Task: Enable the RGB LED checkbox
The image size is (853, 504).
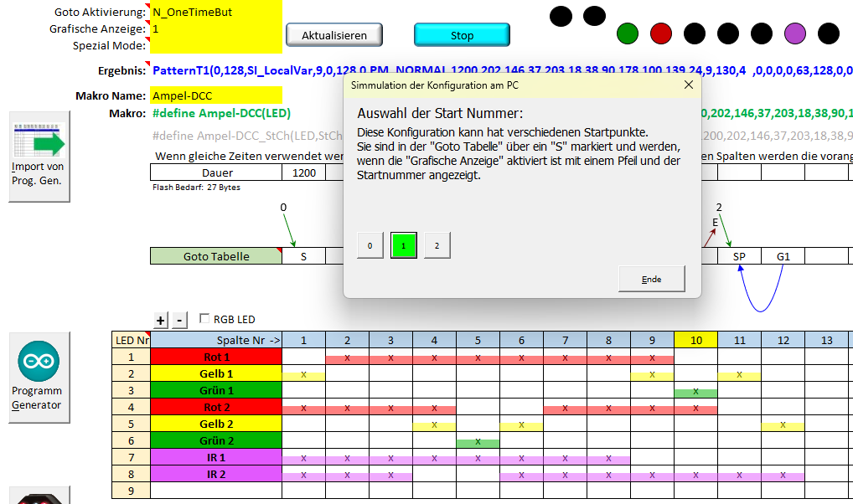Action: [x=205, y=319]
